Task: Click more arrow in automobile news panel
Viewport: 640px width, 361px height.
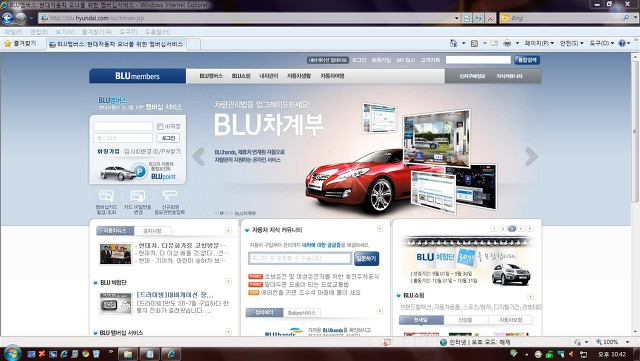Action: [228, 231]
